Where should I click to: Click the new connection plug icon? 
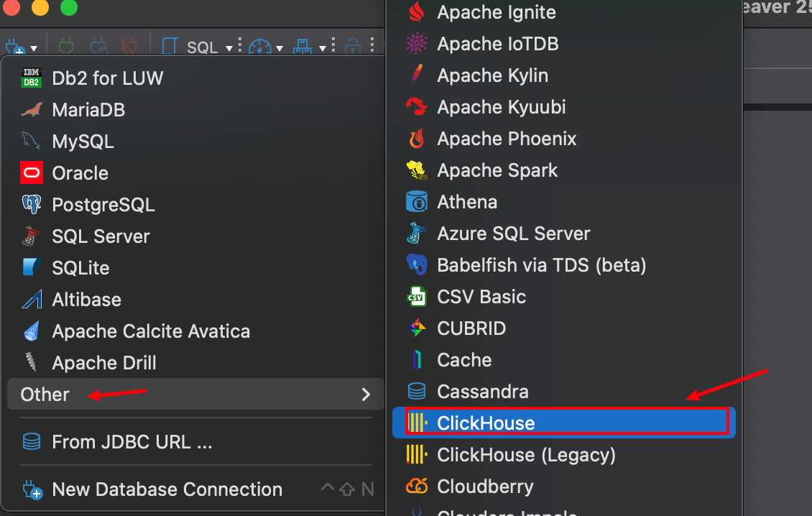[x=16, y=47]
